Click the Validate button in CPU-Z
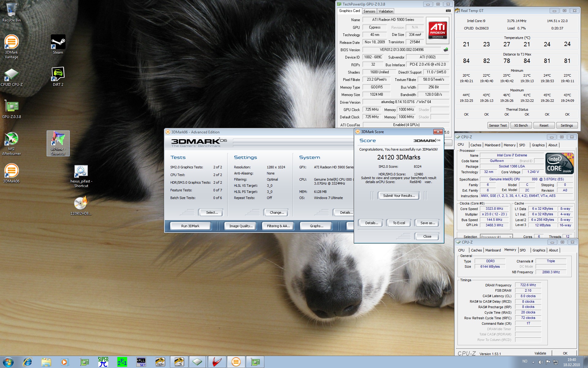588x368 pixels. coord(540,353)
